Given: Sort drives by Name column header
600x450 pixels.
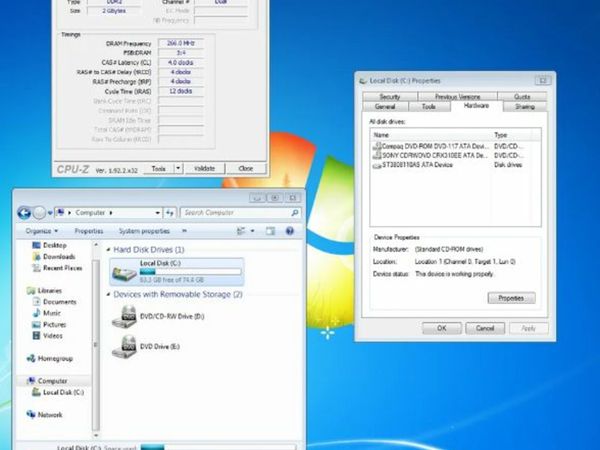Looking at the screenshot, I should point(431,135).
